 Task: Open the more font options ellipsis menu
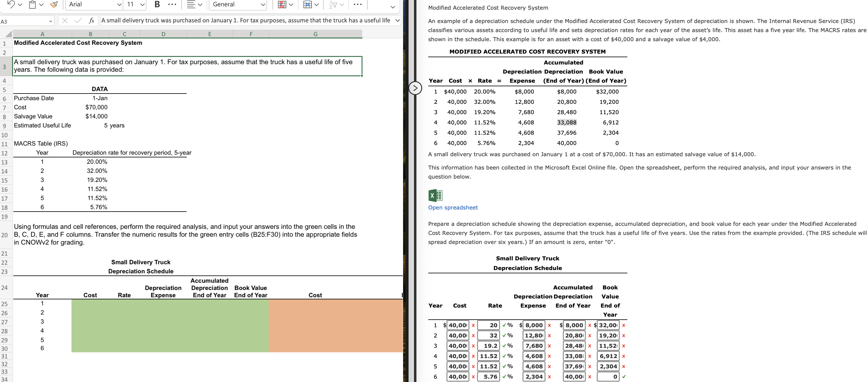(172, 4)
